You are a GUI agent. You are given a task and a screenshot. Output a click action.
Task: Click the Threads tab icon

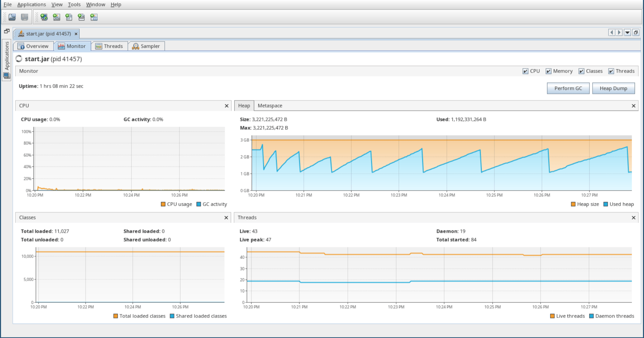click(99, 46)
